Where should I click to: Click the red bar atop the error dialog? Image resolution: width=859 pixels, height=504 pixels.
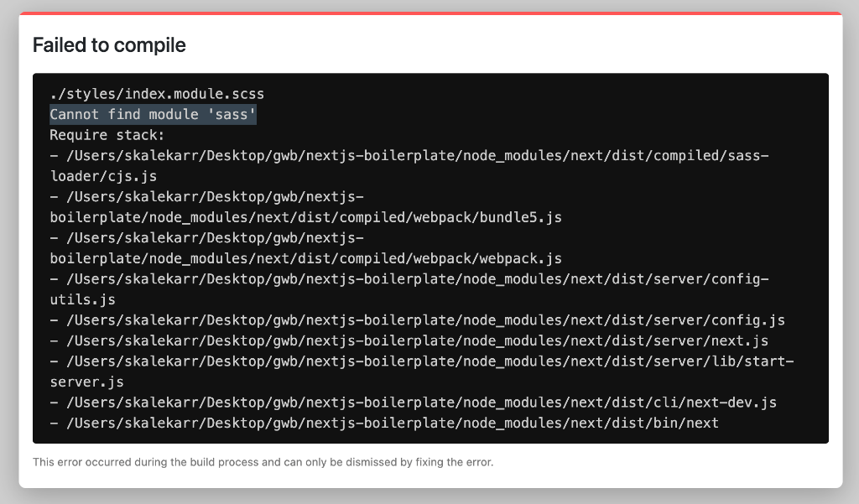pos(430,13)
